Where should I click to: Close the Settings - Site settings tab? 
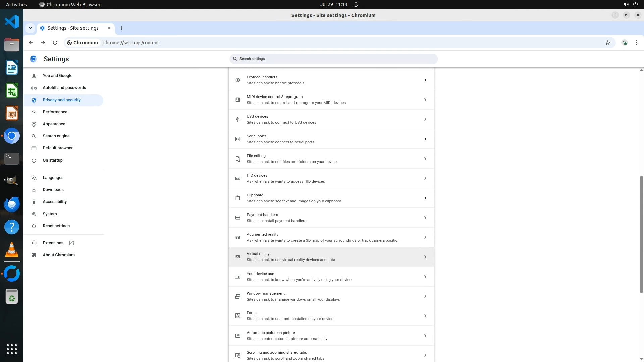pyautogui.click(x=109, y=28)
